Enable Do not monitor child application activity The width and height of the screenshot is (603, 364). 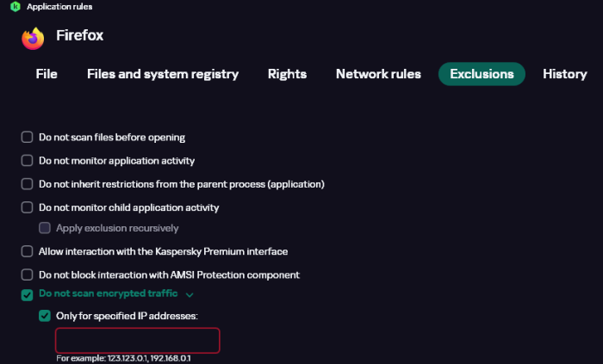pyautogui.click(x=27, y=207)
